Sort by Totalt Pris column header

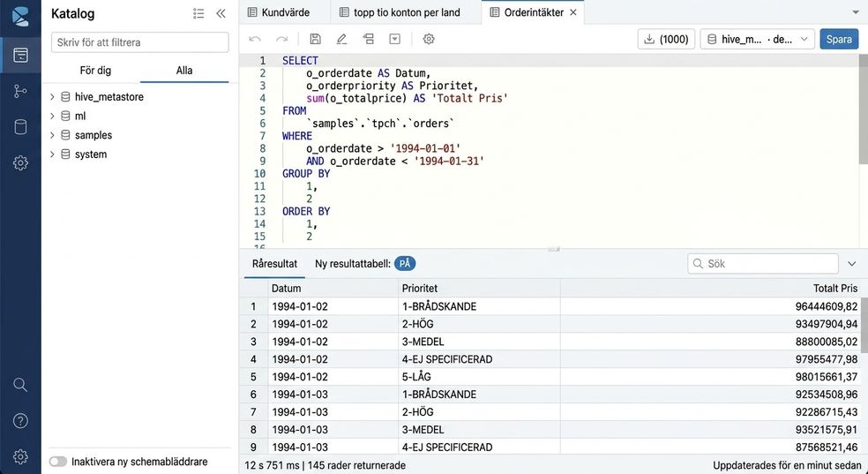(711, 288)
